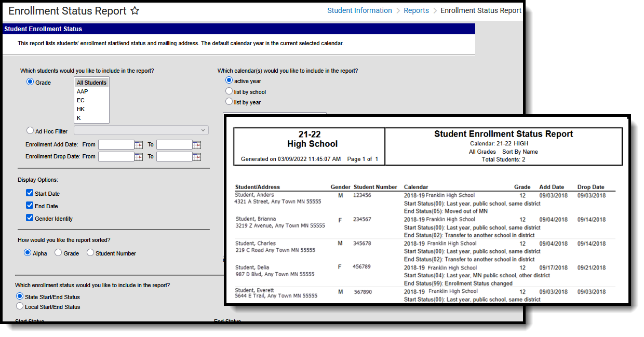Screen dimensions: 644x337
Task: Click the Student Enrollment Status header bar
Action: coord(238,29)
